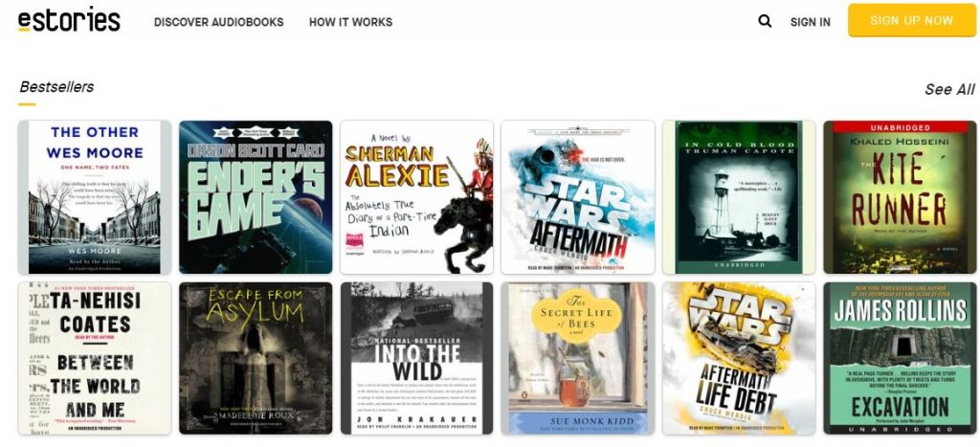Open In Cold Blood audiobook cover
This screenshot has height=447, width=980.
pos(739,197)
